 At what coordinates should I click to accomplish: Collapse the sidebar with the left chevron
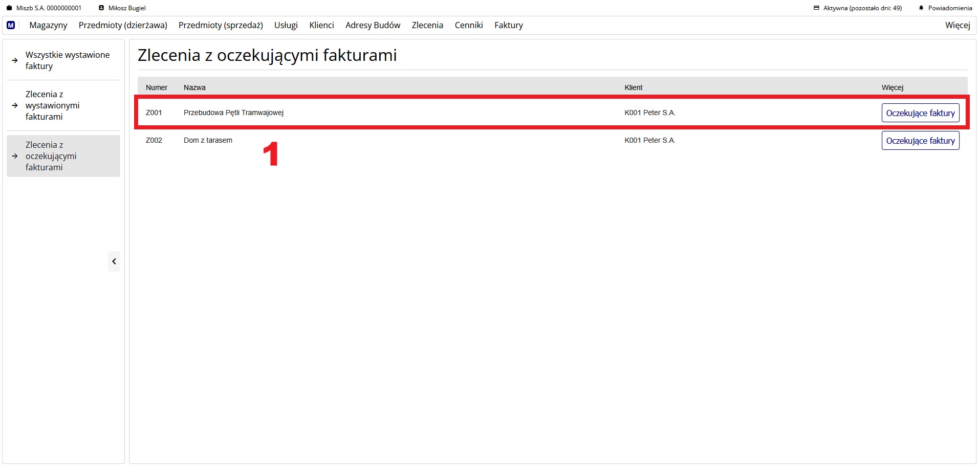[x=114, y=261]
